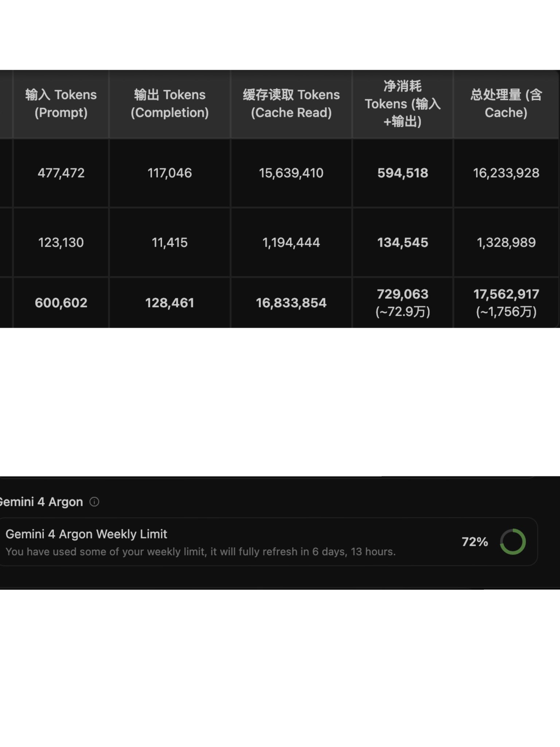This screenshot has height=747, width=560.
Task: Click the 72% usage percentage text
Action: (475, 542)
